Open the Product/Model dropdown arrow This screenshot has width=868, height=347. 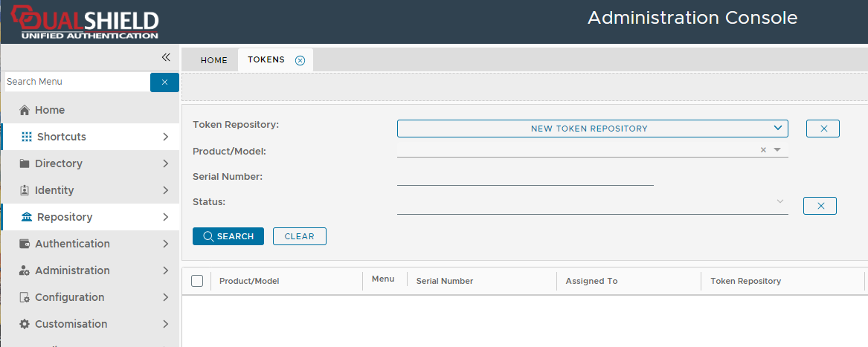pos(777,150)
